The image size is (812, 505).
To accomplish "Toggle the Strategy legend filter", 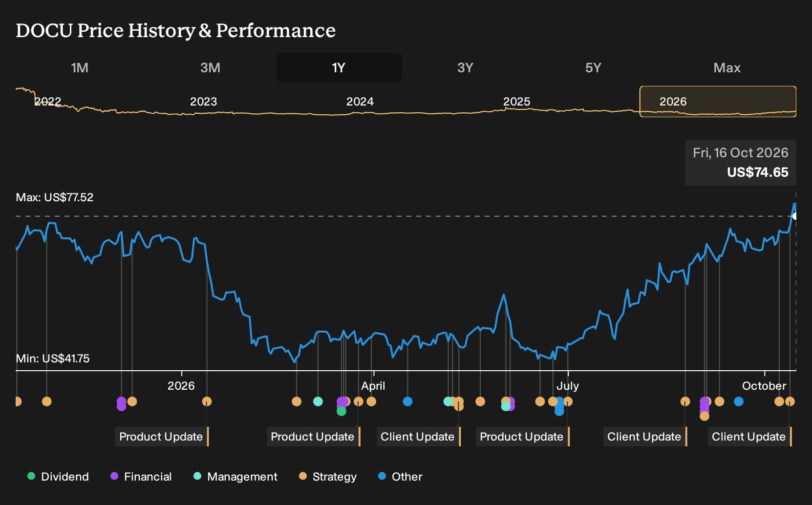I will 328,476.
